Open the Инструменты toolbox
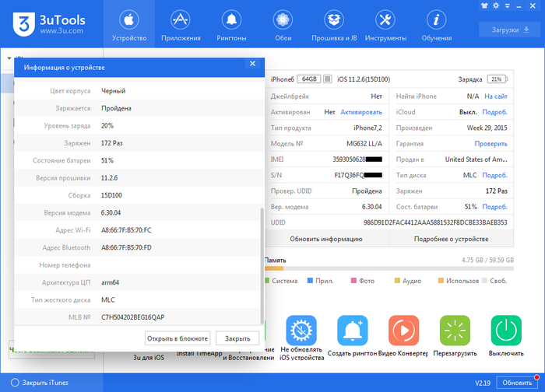Screen dimensions: 545x392 (385, 23)
